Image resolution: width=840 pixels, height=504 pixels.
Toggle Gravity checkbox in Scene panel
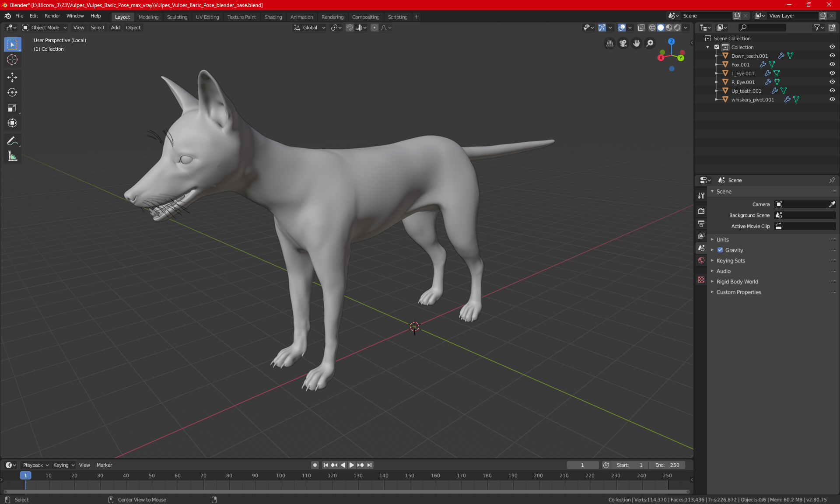tap(719, 250)
